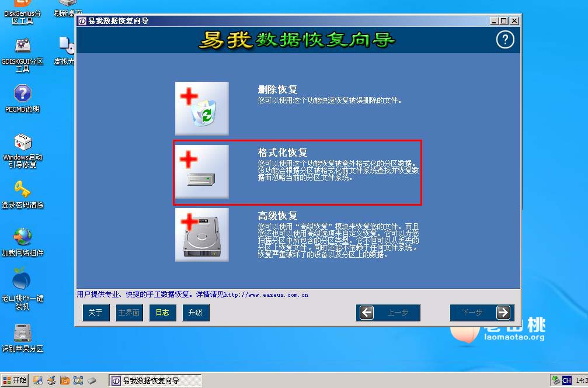The width and height of the screenshot is (588, 388).
Task: Minimize the 易我数据恢复向导 window
Action: 494,21
